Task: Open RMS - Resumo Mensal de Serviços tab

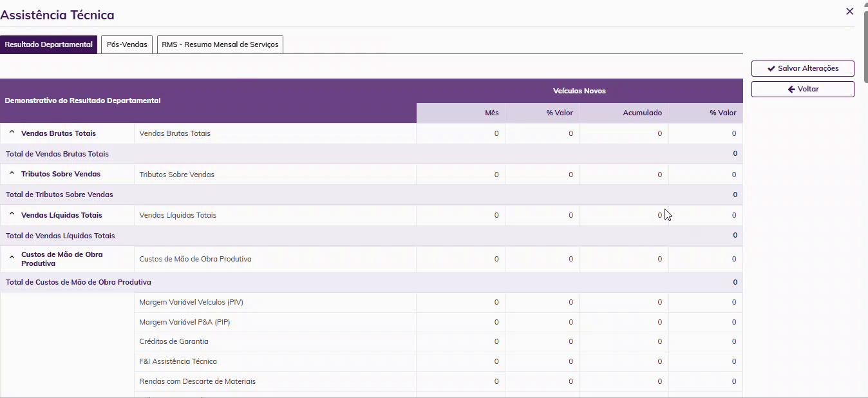Action: point(220,44)
